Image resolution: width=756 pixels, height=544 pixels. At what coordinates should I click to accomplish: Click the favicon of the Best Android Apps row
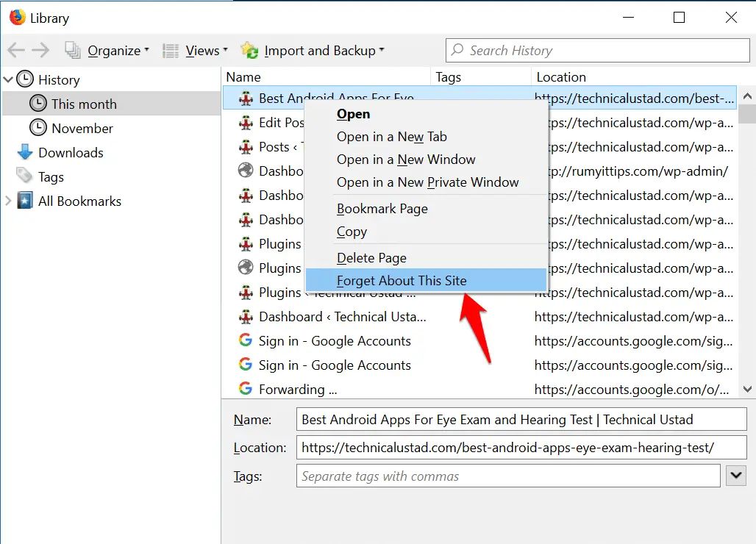[246, 99]
